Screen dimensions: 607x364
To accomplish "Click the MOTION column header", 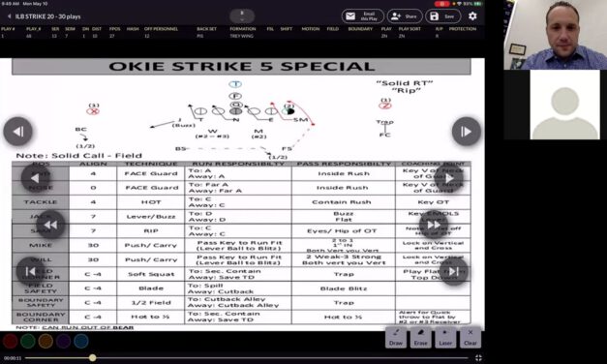I will tap(311, 29).
